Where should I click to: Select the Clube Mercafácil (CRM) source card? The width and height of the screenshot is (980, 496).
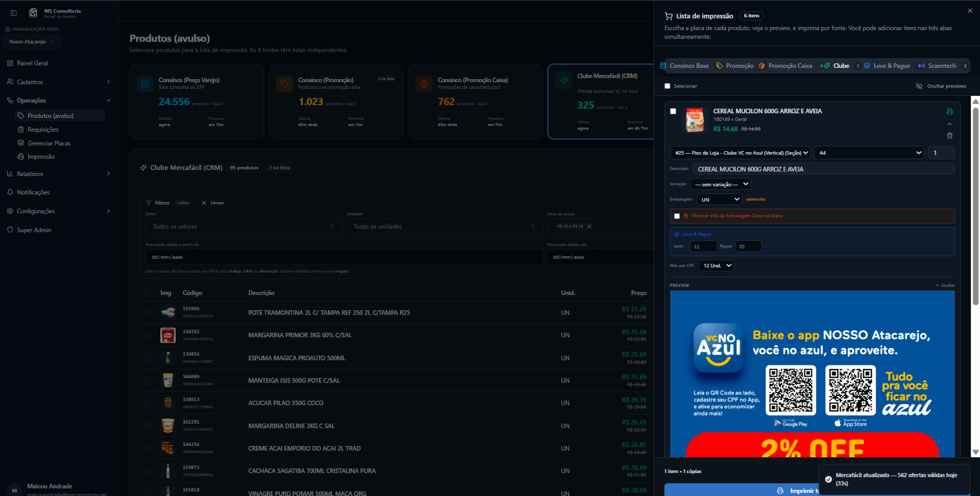click(601, 102)
